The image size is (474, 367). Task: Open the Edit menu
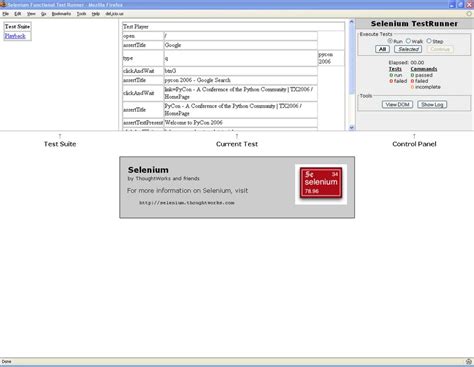[x=18, y=14]
